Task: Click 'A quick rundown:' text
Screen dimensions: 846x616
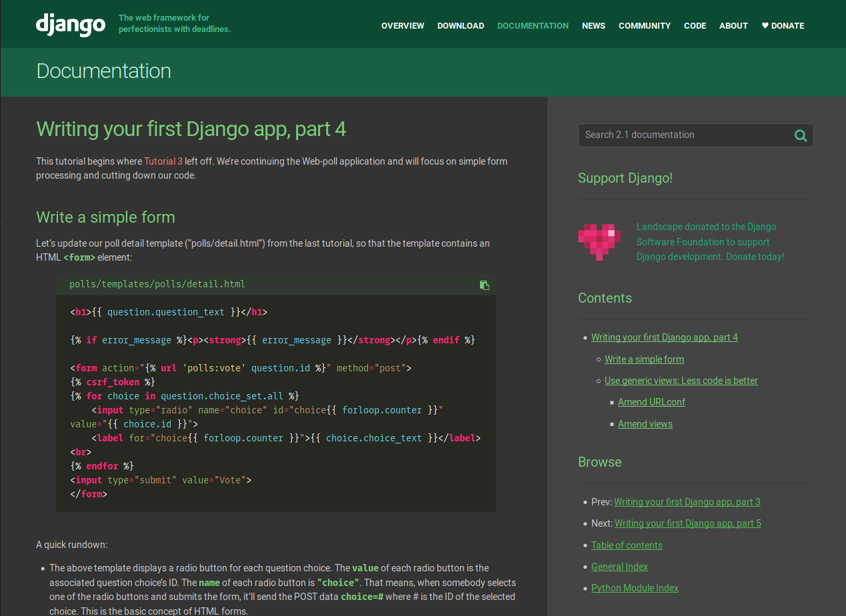Action: tap(71, 545)
